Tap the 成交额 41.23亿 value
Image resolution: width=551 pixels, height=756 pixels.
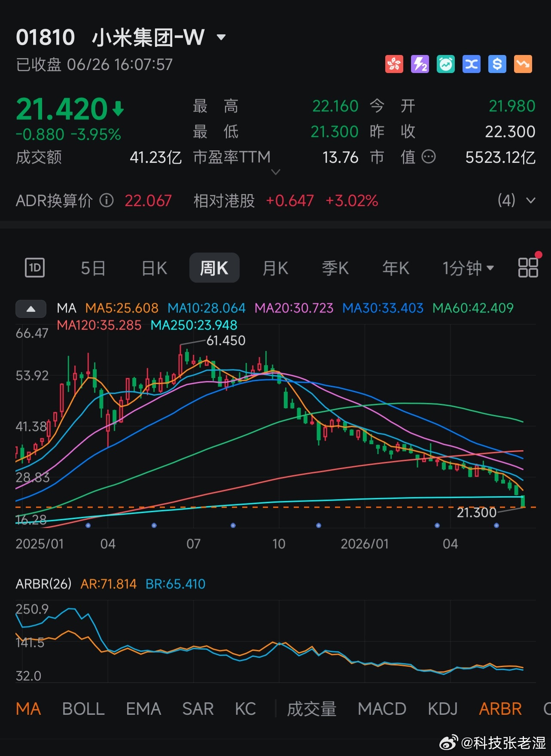click(156, 157)
